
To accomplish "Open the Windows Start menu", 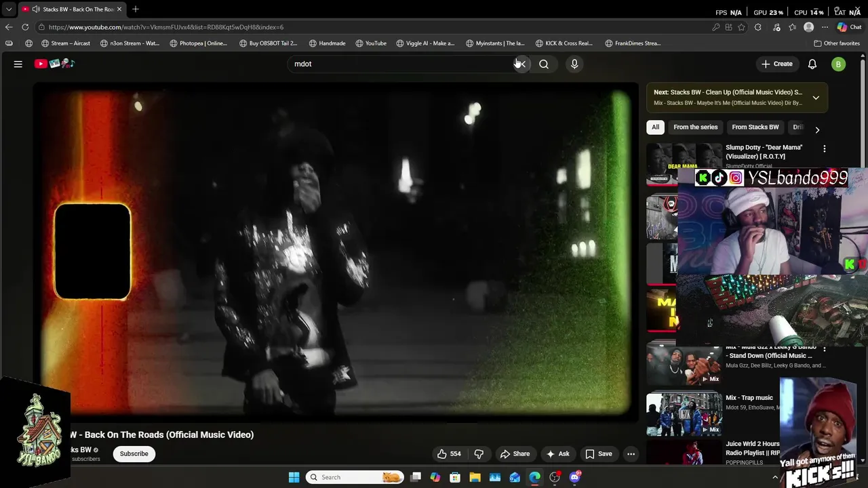I will point(294,477).
